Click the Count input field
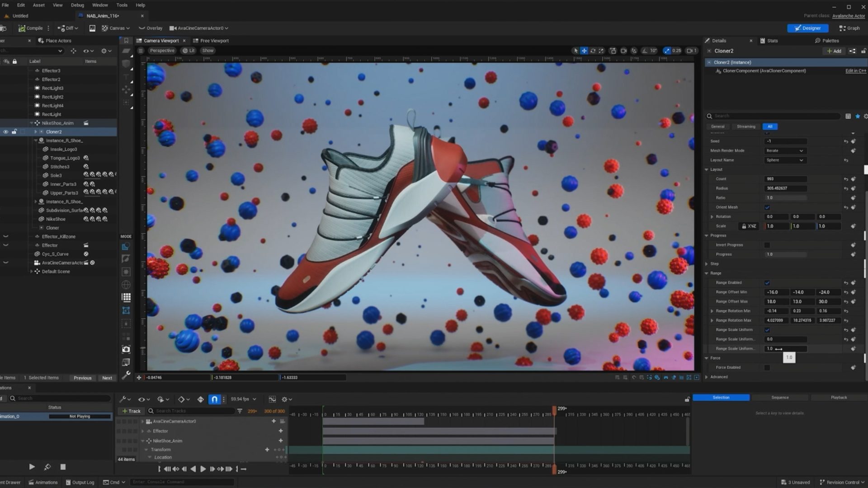Viewport: 868px width, 488px height. click(x=785, y=179)
